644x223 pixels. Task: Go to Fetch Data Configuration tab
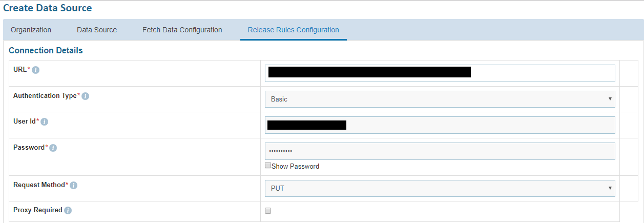(182, 30)
